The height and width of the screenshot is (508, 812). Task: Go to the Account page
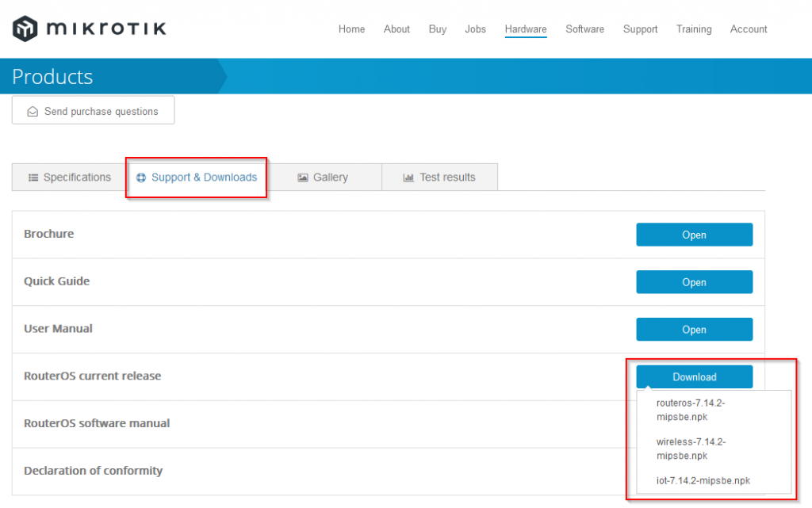(x=749, y=29)
